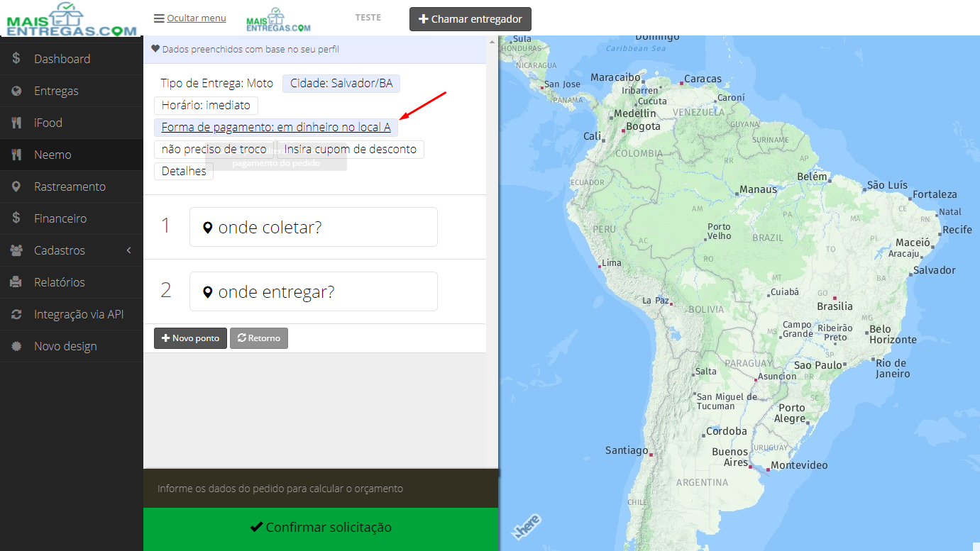Click the badge icon beside Novo design

(16, 346)
